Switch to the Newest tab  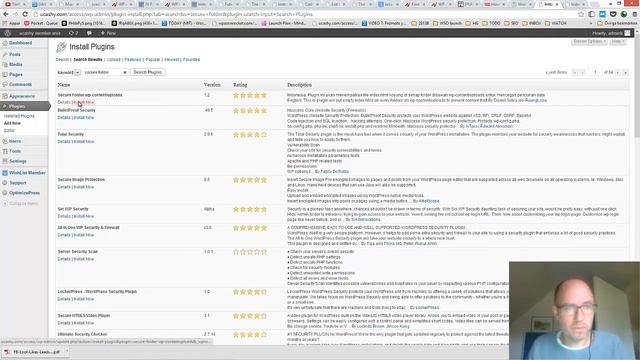tap(171, 60)
